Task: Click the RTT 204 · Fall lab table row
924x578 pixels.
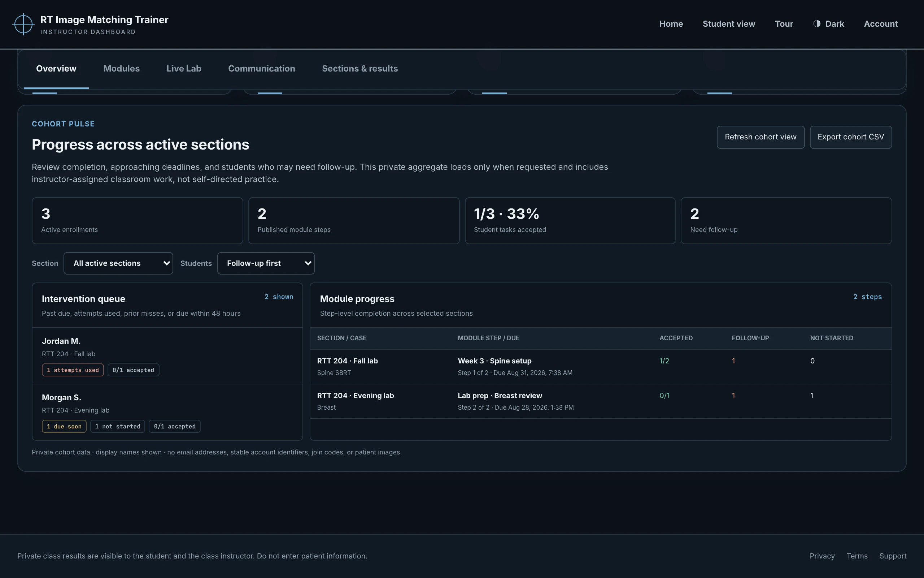Action: click(x=601, y=367)
